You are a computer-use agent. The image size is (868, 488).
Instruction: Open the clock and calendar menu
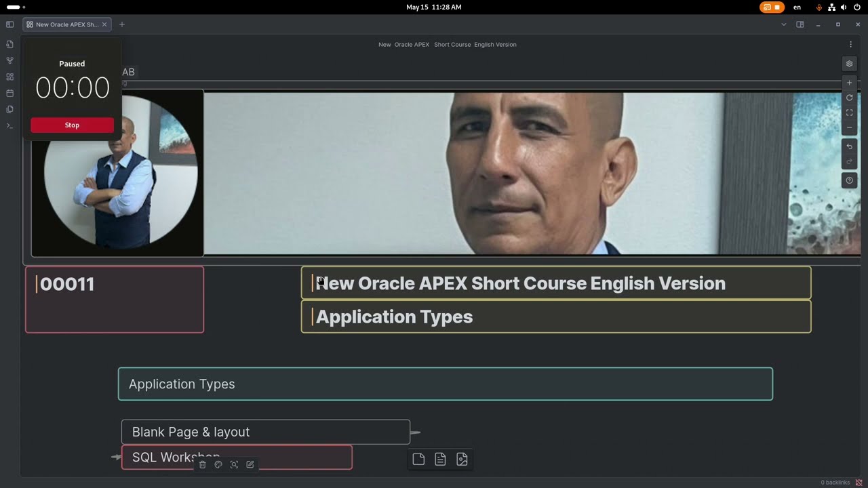(x=434, y=7)
